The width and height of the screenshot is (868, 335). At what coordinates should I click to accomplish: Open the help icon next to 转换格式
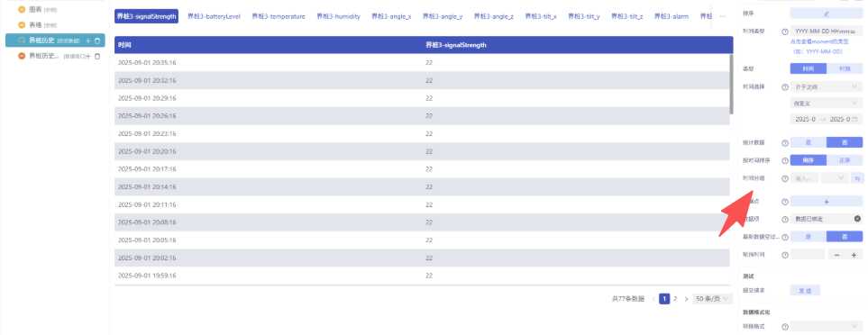click(785, 327)
